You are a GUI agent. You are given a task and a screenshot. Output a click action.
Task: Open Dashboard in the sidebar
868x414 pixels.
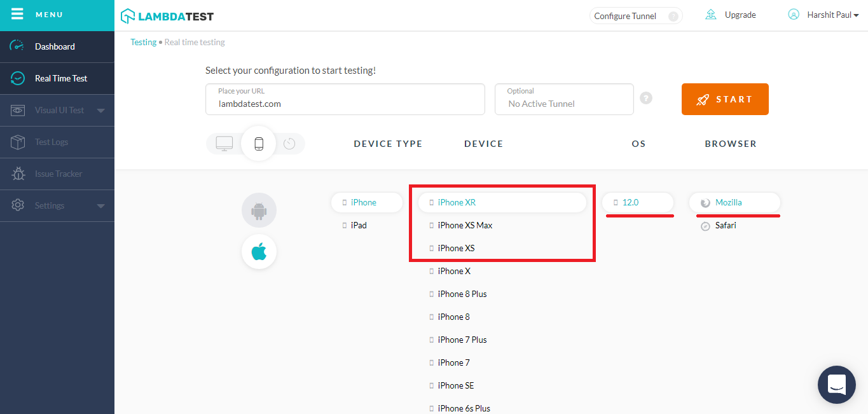pos(55,46)
